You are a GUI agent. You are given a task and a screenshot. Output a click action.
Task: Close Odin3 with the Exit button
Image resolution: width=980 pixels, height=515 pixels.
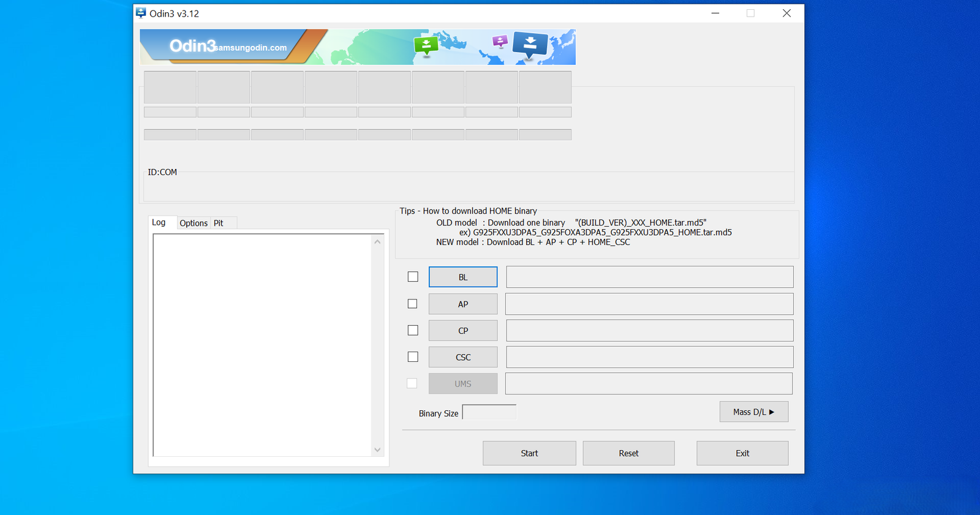point(742,453)
